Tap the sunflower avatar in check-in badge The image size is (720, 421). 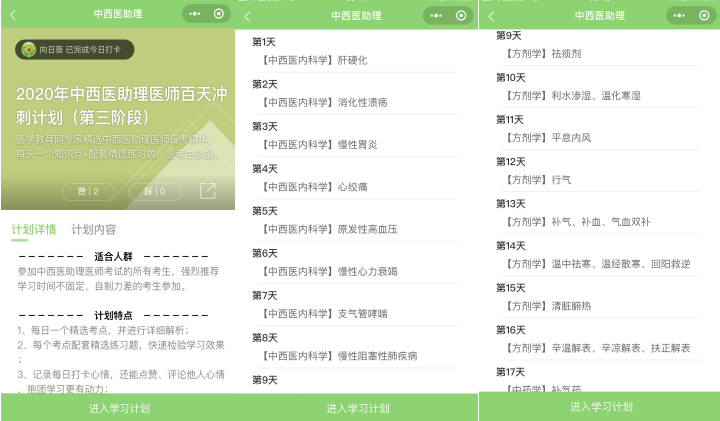[x=29, y=48]
